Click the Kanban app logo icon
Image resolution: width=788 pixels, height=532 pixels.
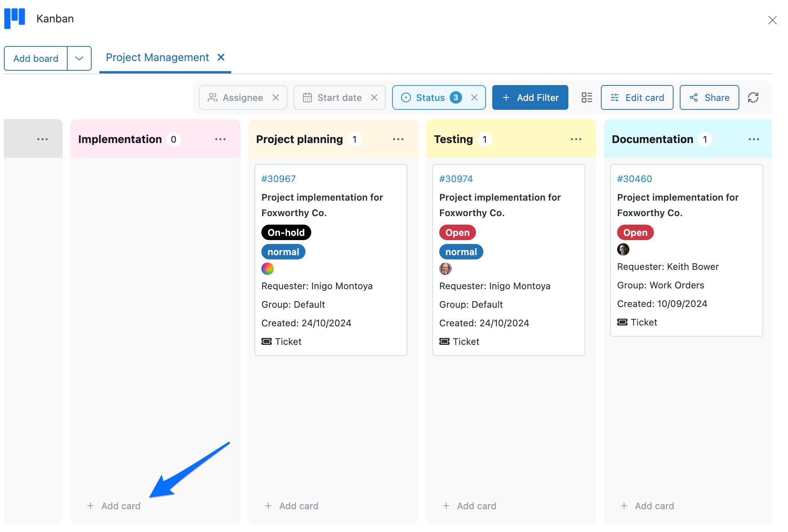click(x=15, y=19)
